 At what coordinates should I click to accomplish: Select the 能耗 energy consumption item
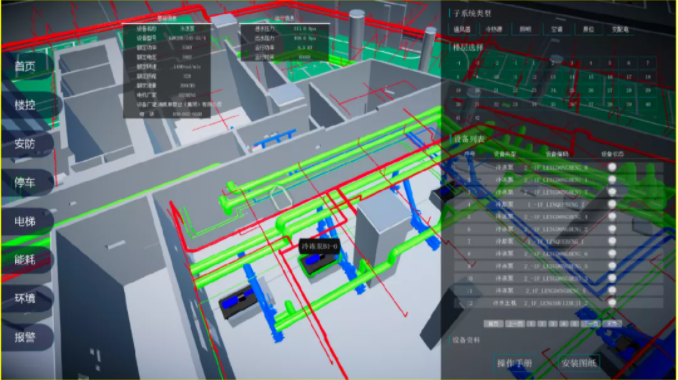click(26, 260)
